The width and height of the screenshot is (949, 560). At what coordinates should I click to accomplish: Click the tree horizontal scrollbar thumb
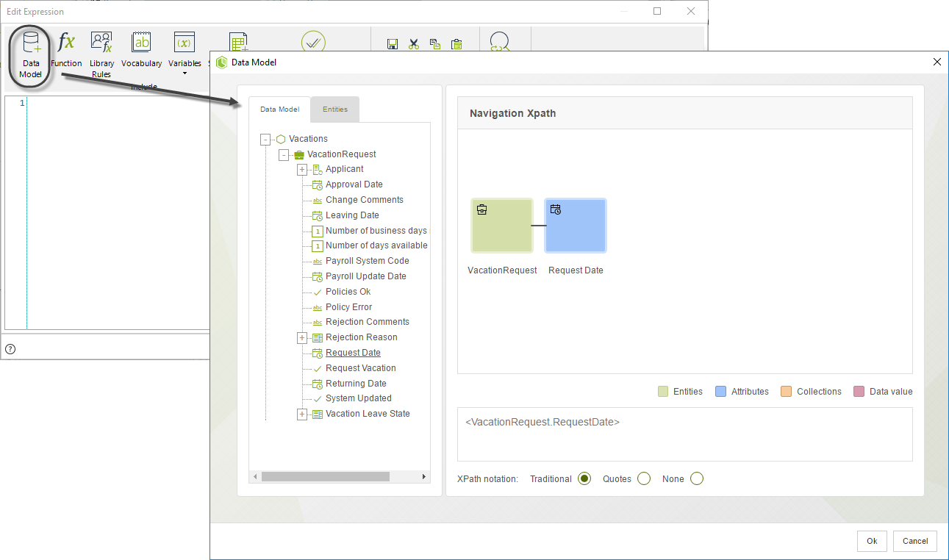coord(325,477)
